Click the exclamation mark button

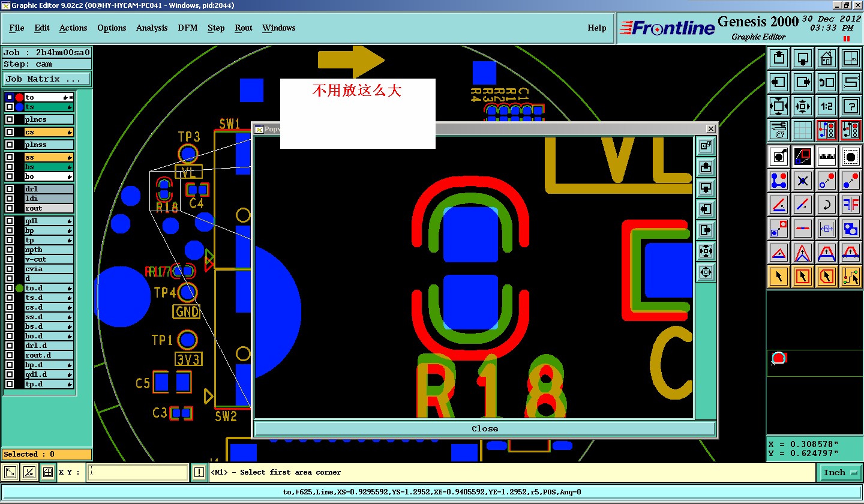(199, 473)
